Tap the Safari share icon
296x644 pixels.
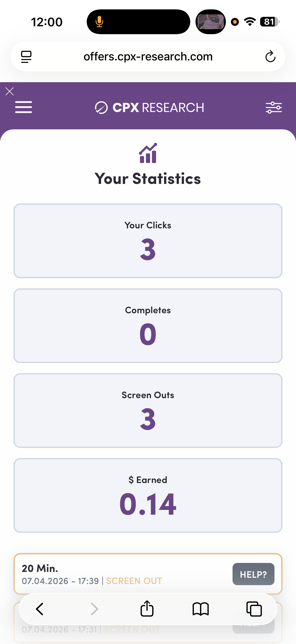coord(147,609)
